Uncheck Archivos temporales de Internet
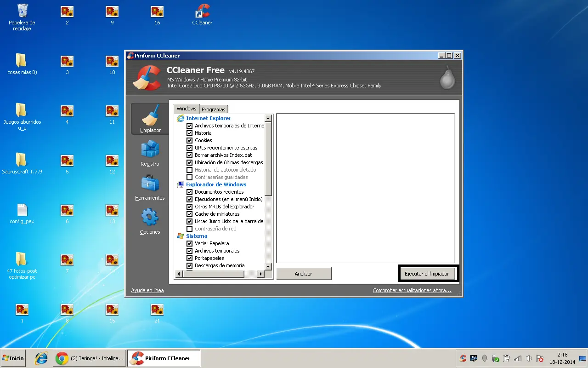Viewport: 588px width, 368px height. 190,126
